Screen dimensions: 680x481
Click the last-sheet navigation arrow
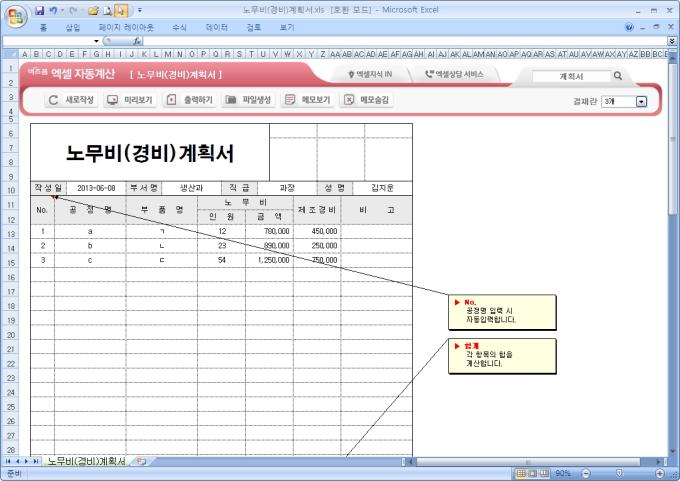coord(36,461)
